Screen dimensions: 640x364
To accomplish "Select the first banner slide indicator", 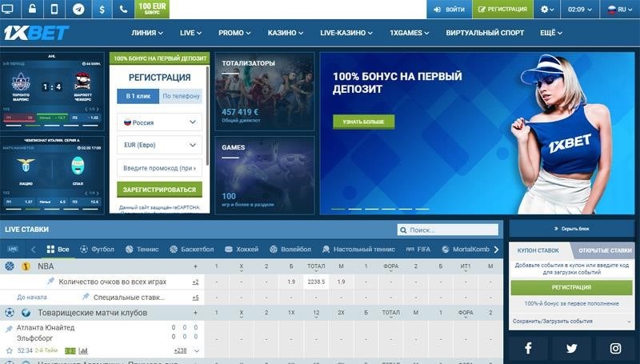I will click(x=338, y=209).
